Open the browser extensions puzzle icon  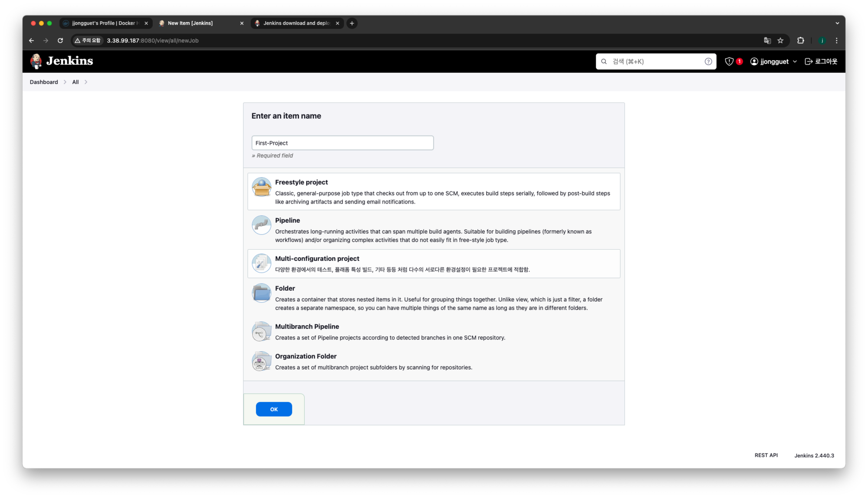(x=800, y=40)
